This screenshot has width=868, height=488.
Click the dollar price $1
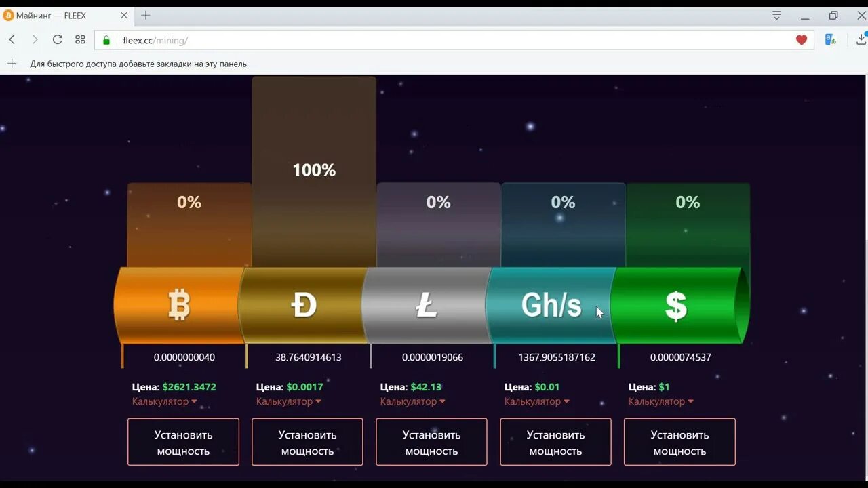(x=664, y=387)
